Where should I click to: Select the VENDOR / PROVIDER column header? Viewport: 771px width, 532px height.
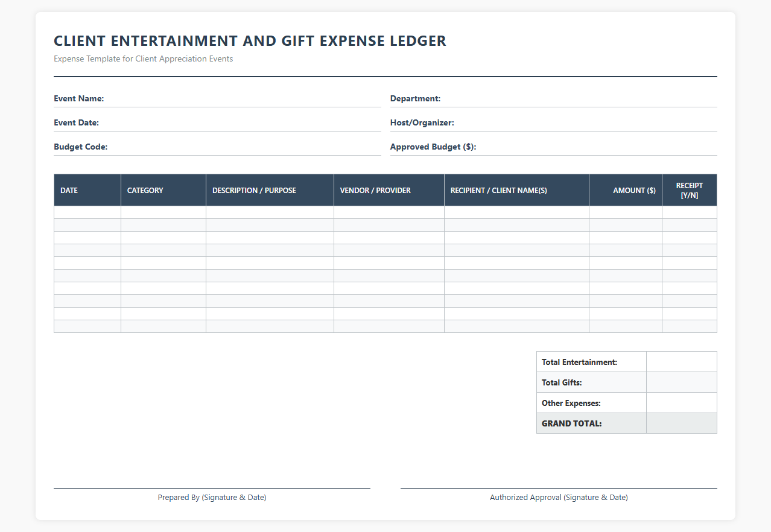[389, 190]
